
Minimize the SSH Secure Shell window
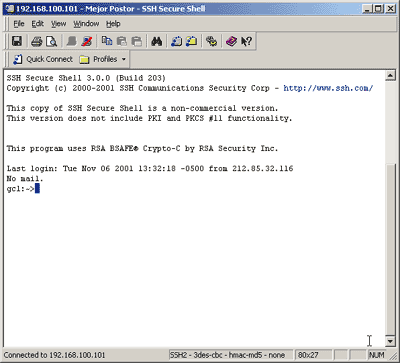tap(367, 9)
